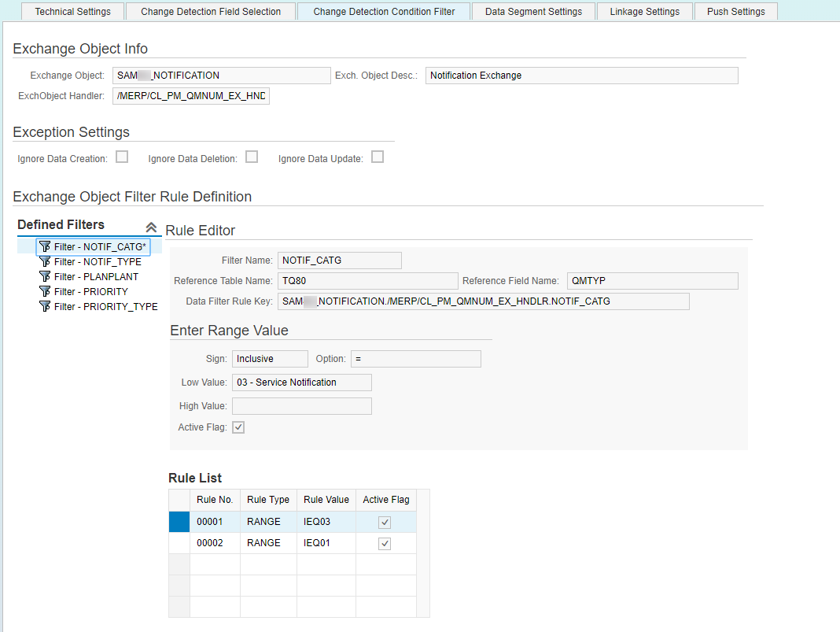
Task: Click the funnel icon for PRIORITY filter
Action: pos(45,292)
